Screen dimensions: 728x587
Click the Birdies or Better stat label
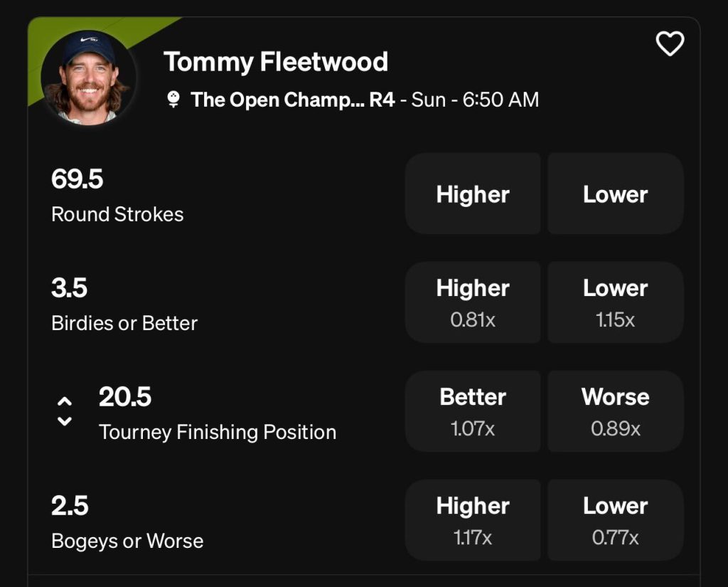point(124,323)
